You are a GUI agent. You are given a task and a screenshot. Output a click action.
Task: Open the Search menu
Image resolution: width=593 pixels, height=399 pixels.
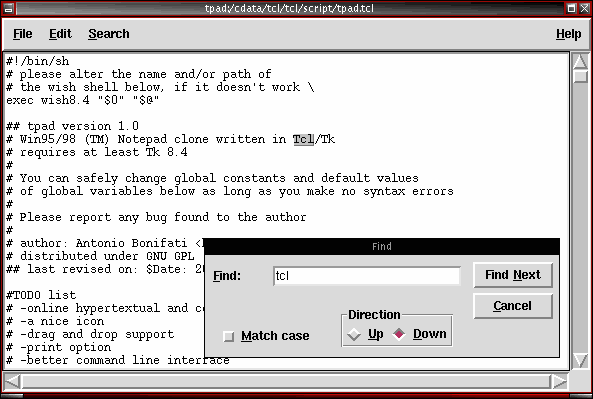[x=109, y=34]
